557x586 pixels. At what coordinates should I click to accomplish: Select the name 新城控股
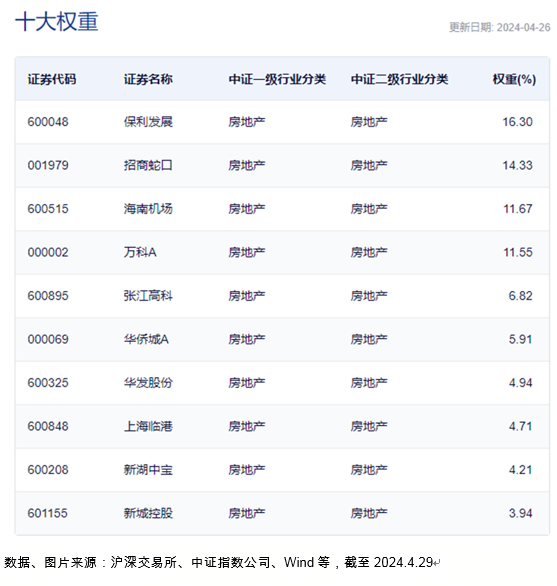click(148, 513)
